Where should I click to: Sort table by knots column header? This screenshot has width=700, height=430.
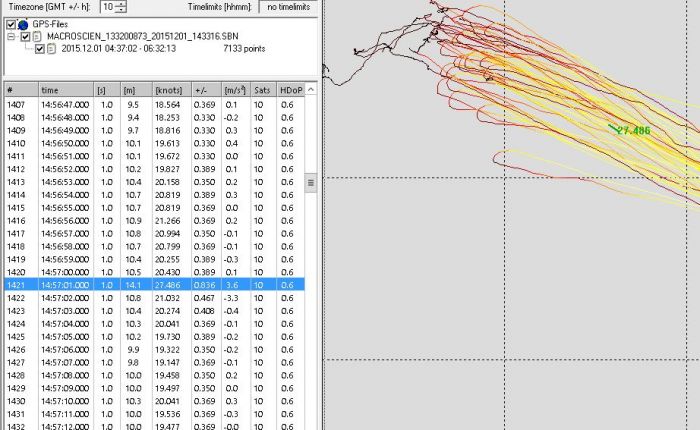[x=166, y=90]
